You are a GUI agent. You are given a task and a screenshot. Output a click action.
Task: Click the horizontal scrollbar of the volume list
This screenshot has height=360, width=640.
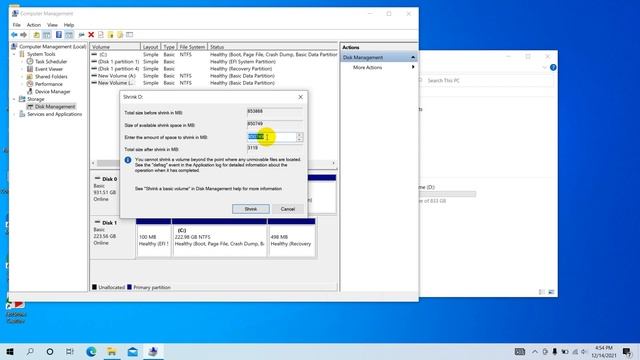point(213,163)
